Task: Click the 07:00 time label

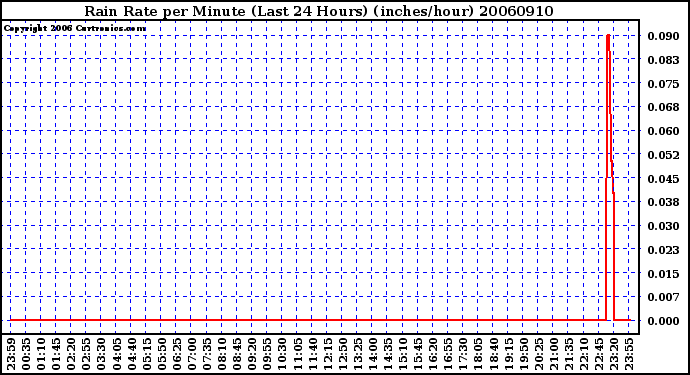Action: click(191, 354)
